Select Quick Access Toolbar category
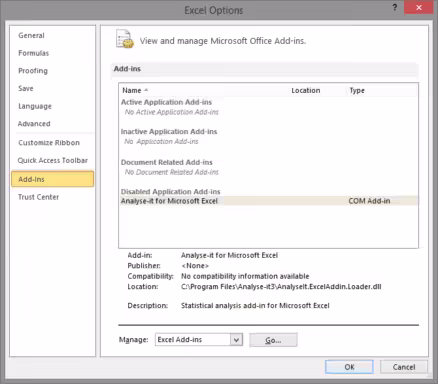The image size is (438, 384). click(x=53, y=160)
